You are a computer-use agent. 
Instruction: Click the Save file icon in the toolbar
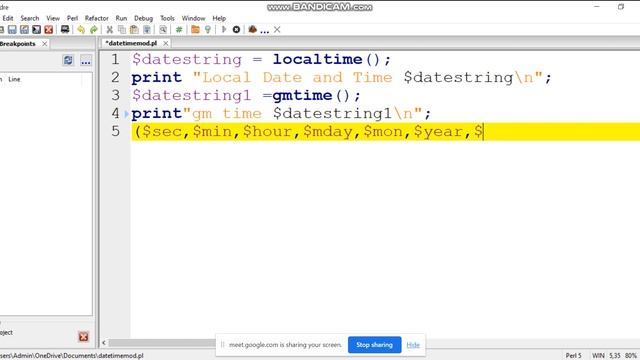[12, 29]
